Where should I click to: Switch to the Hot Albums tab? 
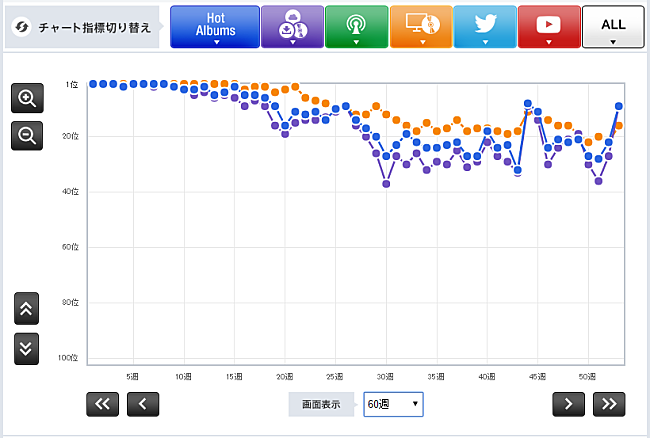pos(215,27)
